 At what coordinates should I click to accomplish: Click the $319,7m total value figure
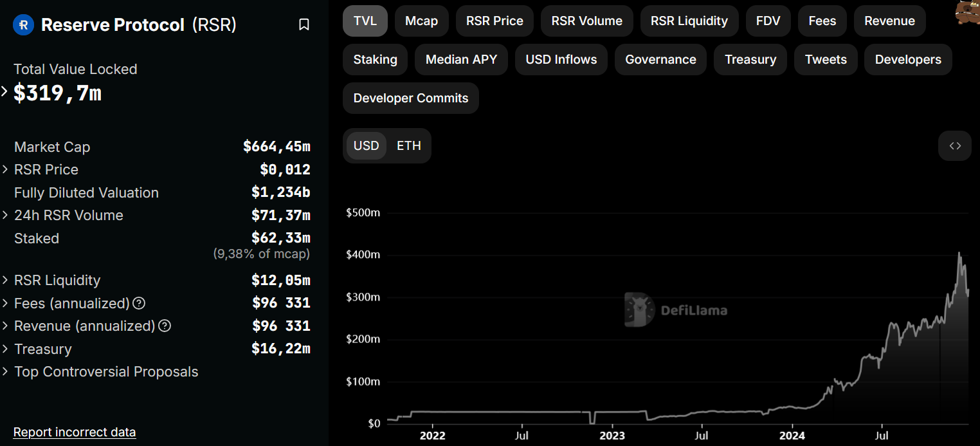click(x=58, y=93)
